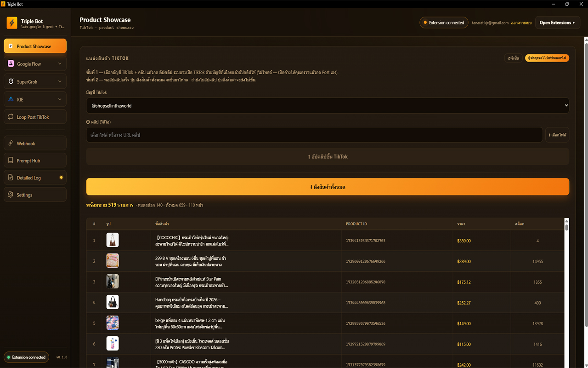Click the PRODUCT ID column header
This screenshot has height=368, width=588.
356,224
